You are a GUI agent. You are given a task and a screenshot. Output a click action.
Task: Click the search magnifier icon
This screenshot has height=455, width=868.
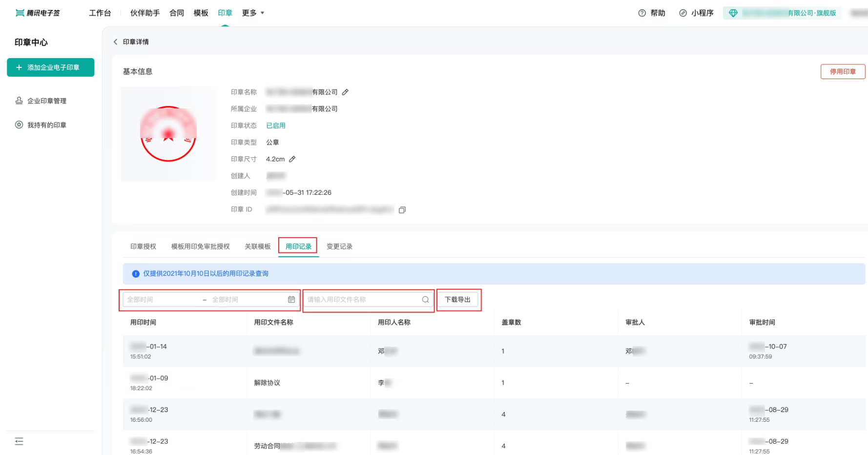pos(425,300)
